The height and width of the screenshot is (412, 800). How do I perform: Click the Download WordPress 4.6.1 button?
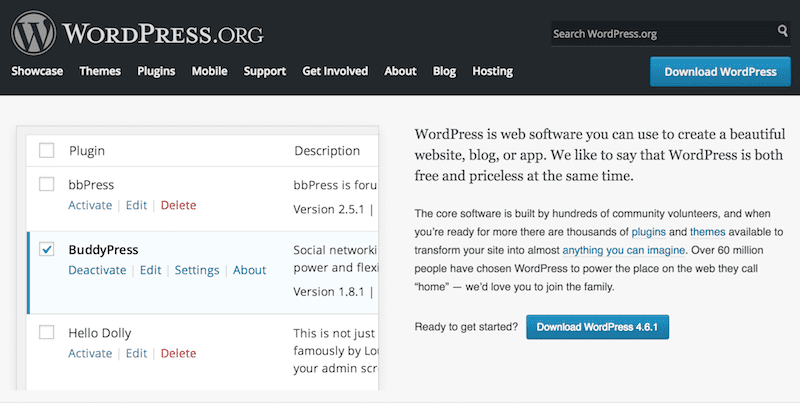pyautogui.click(x=597, y=327)
